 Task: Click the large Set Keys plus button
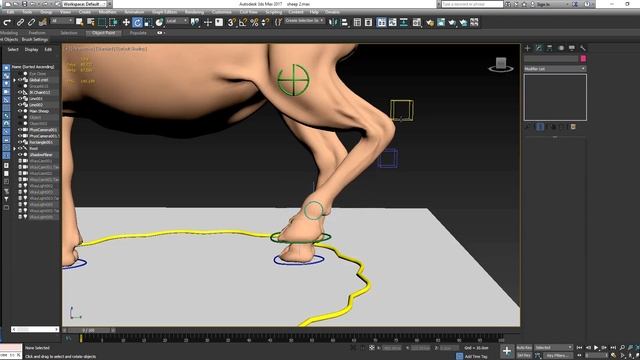(x=507, y=351)
